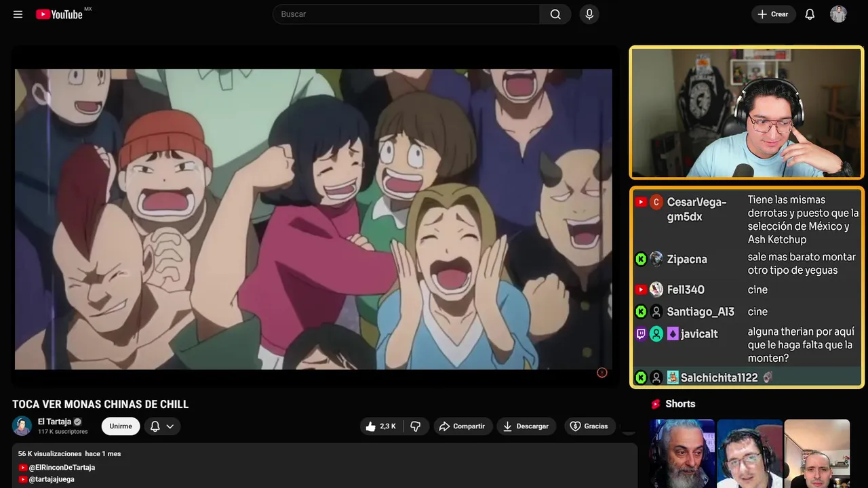Screen dimensions: 868x488
Task: Like the video with 2,3 K
Action: coord(380,426)
